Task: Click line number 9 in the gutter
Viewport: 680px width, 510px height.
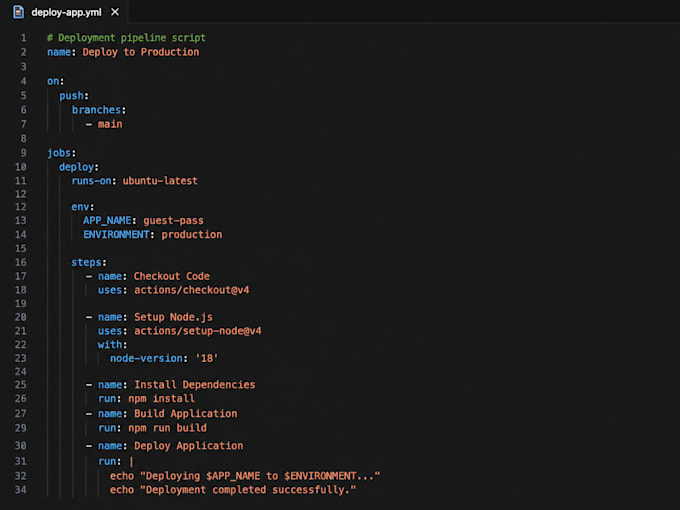Action: tap(23, 153)
